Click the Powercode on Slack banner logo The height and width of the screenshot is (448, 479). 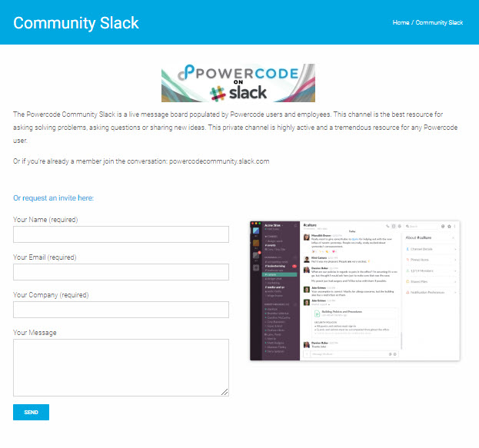pyautogui.click(x=238, y=83)
